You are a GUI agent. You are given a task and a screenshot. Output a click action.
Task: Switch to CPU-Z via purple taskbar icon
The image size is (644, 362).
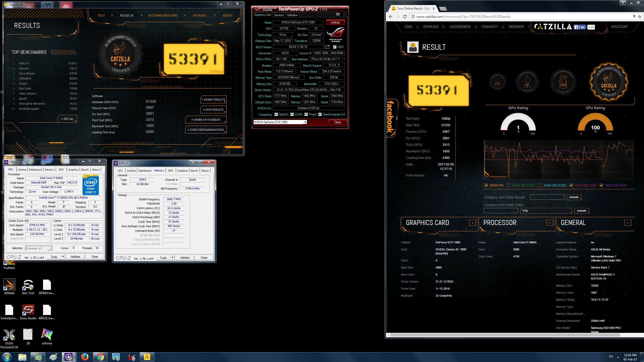68,357
